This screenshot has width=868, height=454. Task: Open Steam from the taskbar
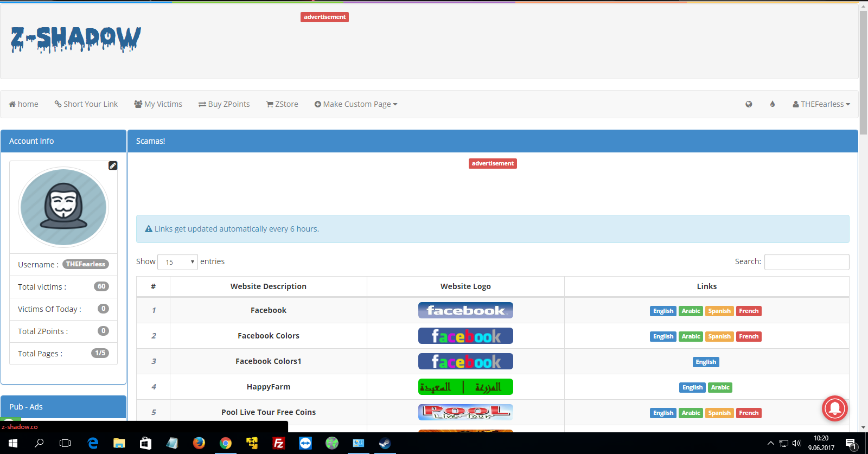tap(385, 443)
